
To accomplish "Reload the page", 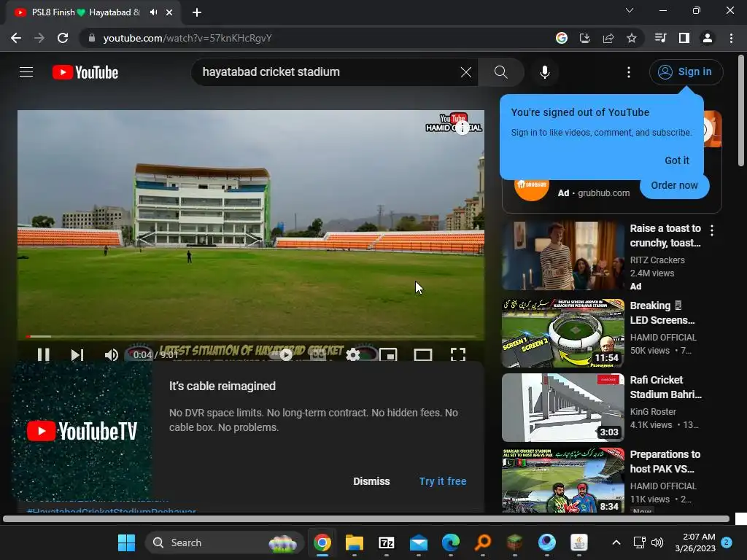I will tap(63, 38).
